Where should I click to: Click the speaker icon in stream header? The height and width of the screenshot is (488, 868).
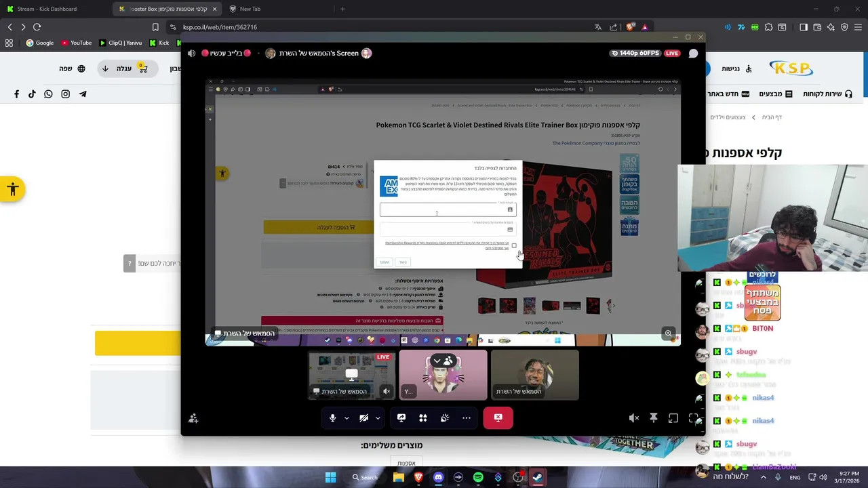[x=191, y=53]
